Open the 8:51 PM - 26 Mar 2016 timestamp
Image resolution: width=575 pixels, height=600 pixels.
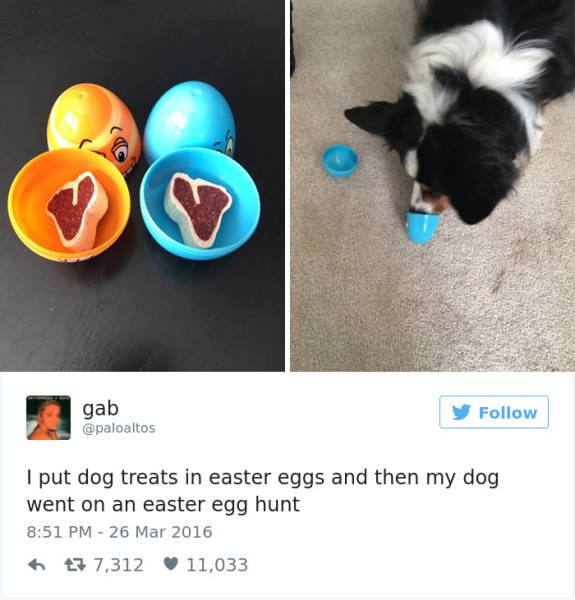point(119,532)
